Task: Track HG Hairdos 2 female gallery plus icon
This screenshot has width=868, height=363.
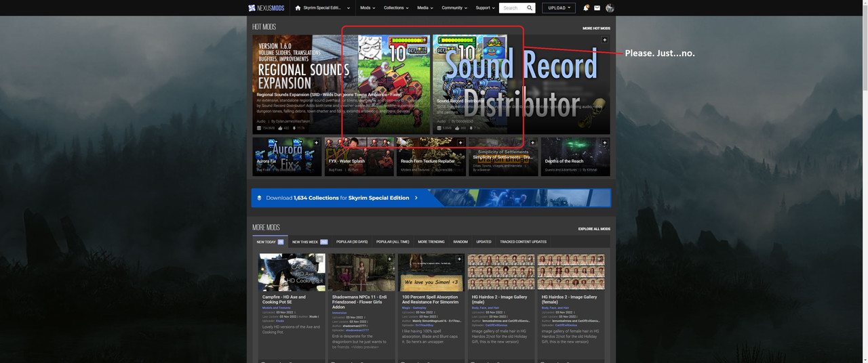Action: tap(599, 259)
